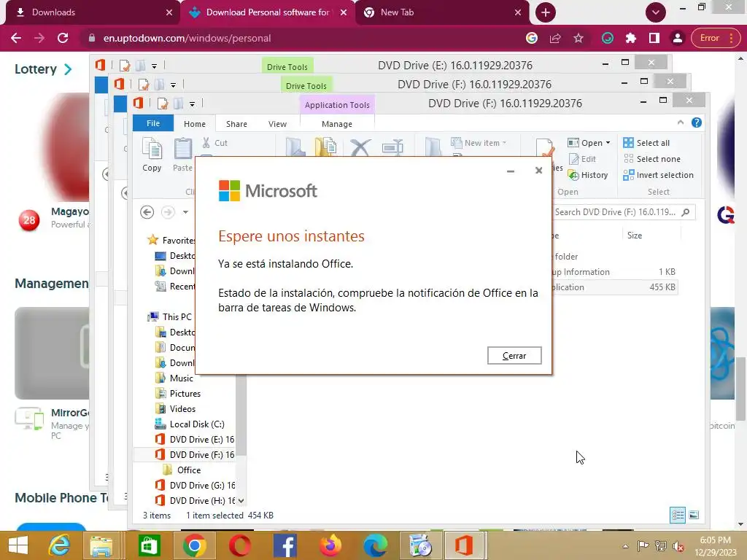Viewport: 747px width, 560px height.
Task: Click the Delete X icon in the ribbon
Action: tap(360, 147)
